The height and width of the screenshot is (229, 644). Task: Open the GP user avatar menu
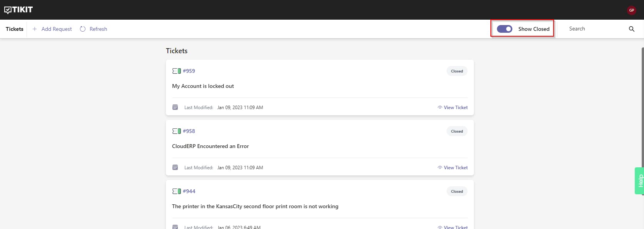(631, 10)
